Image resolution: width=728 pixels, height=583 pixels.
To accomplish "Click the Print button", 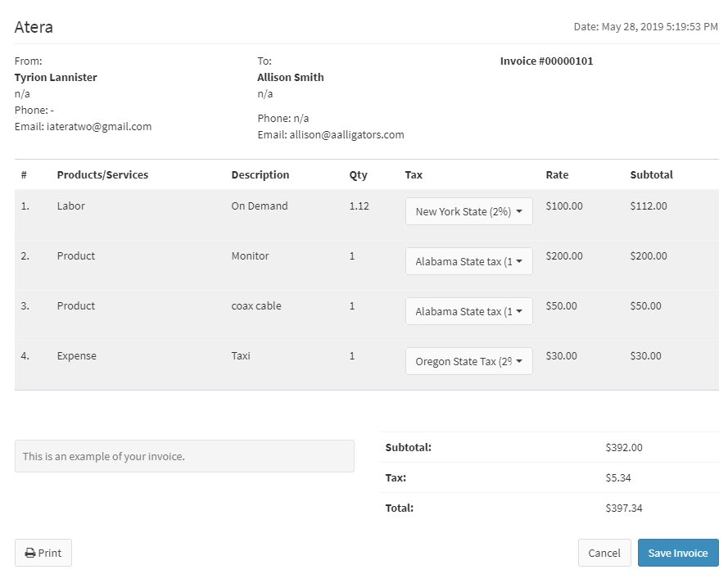I will [43, 553].
